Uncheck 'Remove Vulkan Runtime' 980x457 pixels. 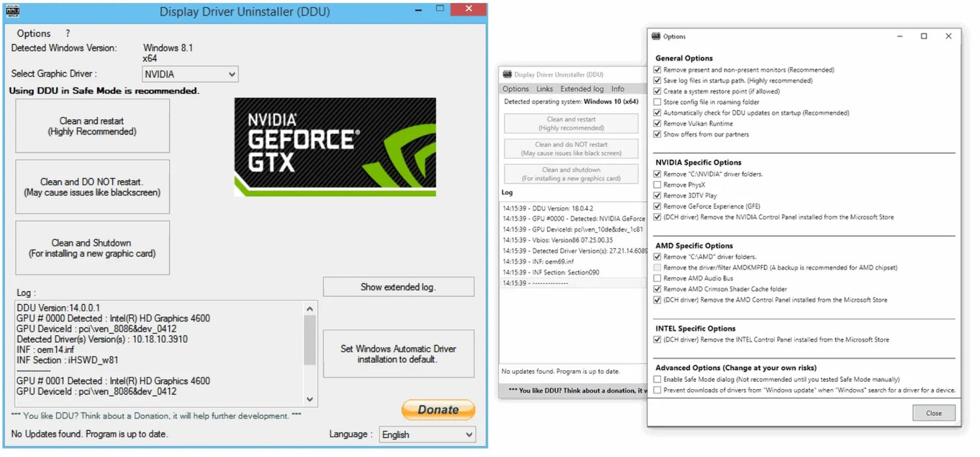pyautogui.click(x=657, y=123)
